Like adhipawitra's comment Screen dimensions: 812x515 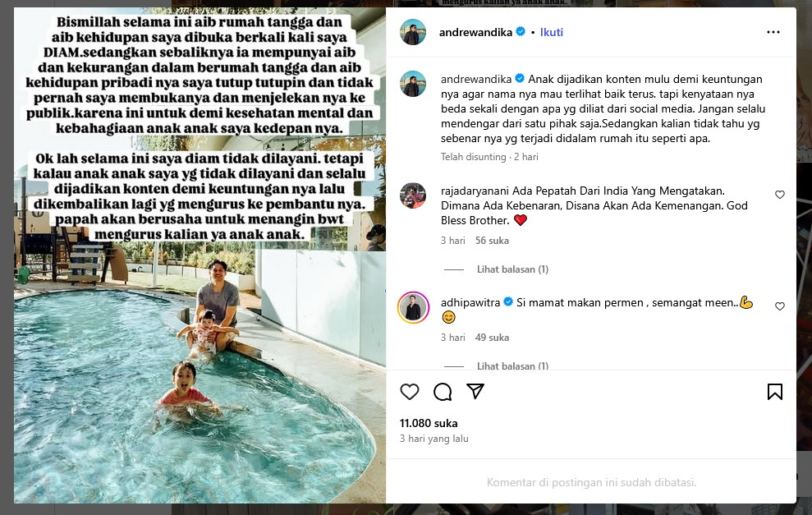(x=780, y=306)
